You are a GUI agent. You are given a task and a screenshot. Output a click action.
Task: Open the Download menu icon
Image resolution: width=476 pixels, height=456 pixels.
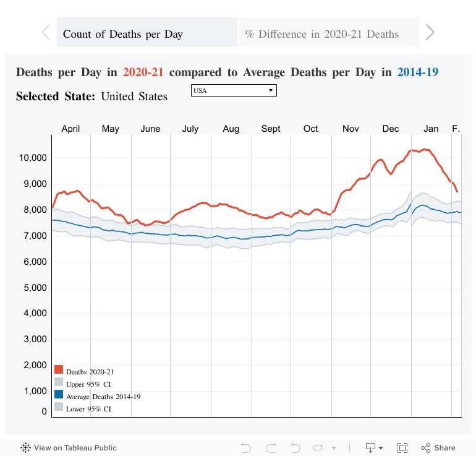(x=372, y=448)
